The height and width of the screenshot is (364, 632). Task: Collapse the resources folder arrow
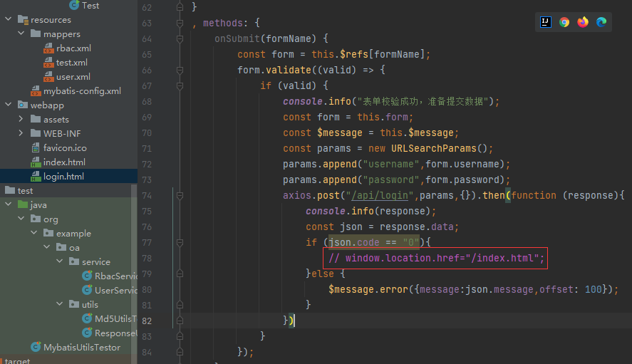[9, 20]
